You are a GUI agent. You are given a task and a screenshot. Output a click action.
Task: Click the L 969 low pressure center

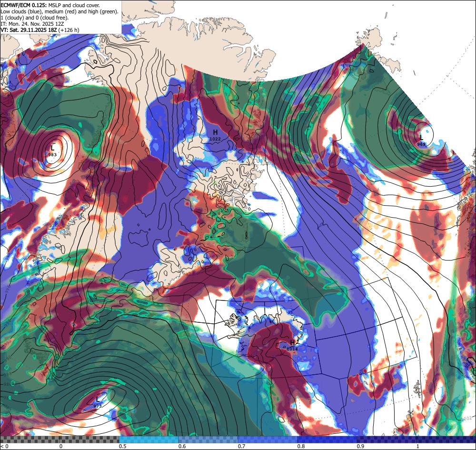[421, 140]
